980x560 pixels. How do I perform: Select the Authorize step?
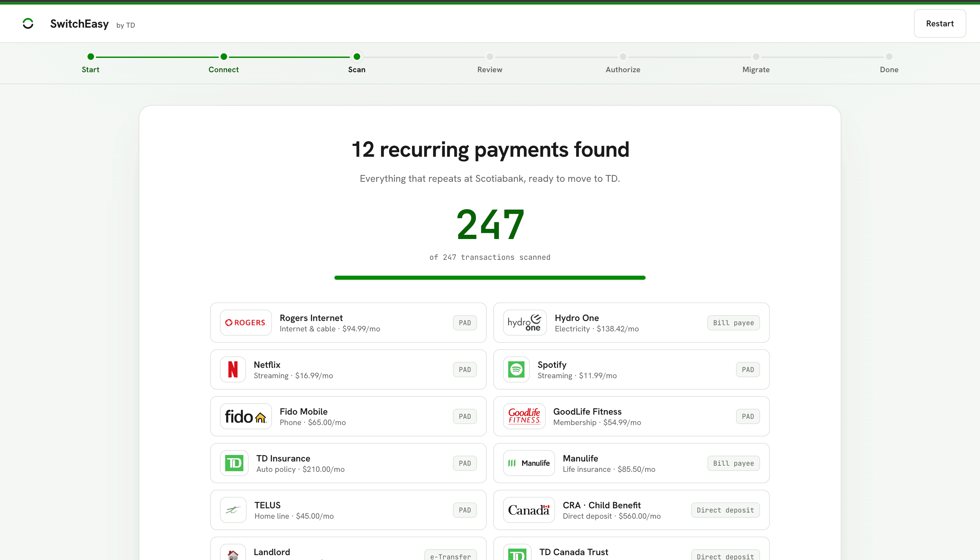623,63
